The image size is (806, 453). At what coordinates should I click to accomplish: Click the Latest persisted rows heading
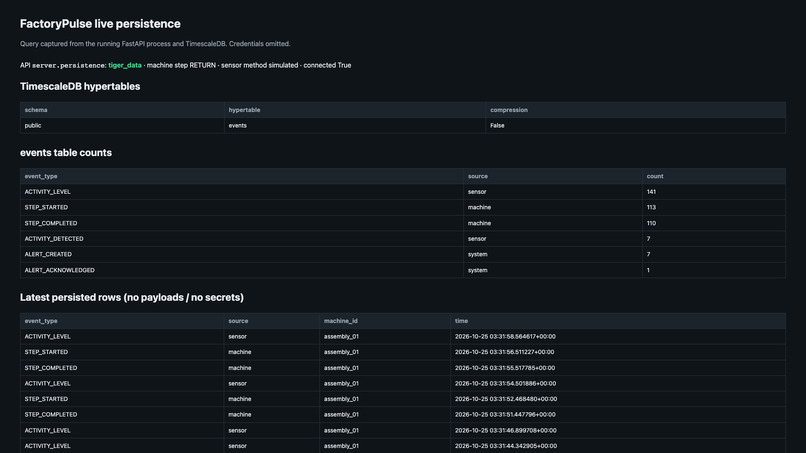pyautogui.click(x=132, y=297)
